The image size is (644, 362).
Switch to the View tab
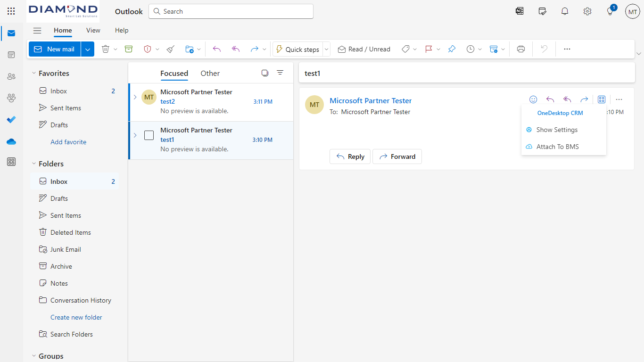(93, 30)
